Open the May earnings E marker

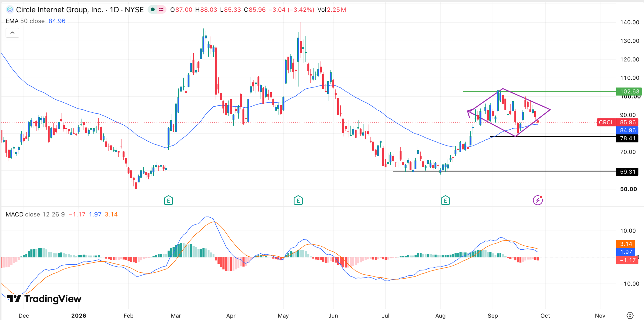[x=298, y=200]
